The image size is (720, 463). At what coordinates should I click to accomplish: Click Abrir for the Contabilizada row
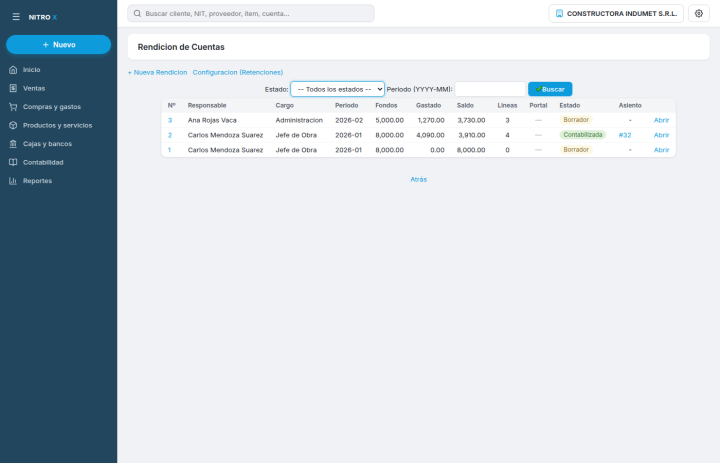point(661,135)
